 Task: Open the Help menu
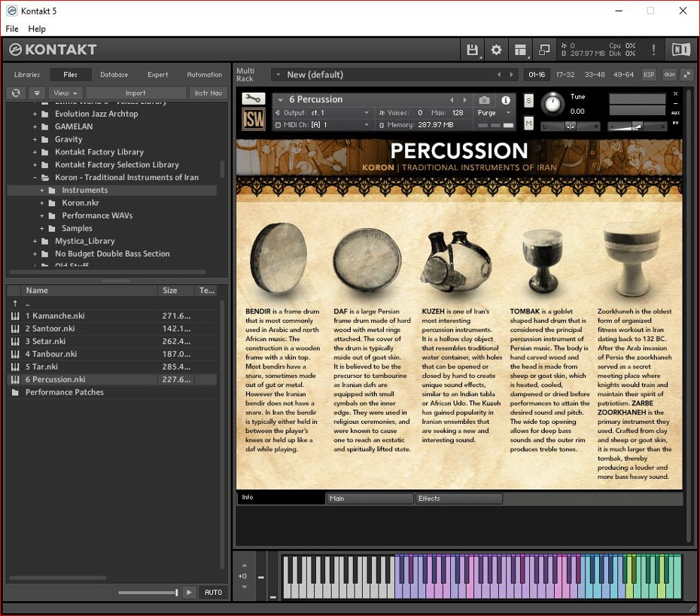click(37, 29)
